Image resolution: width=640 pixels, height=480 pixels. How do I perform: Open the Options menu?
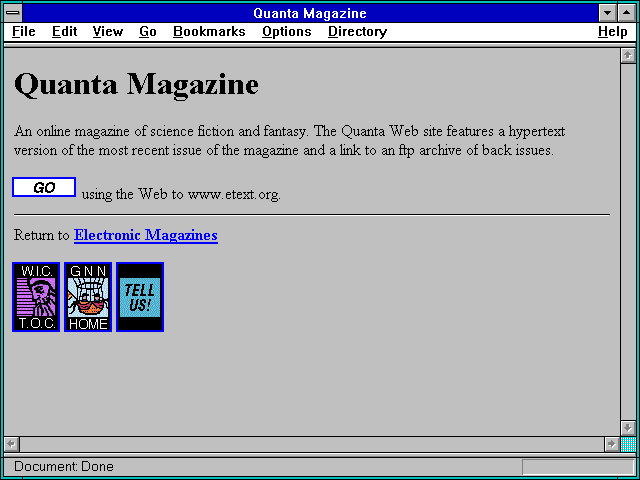[287, 32]
